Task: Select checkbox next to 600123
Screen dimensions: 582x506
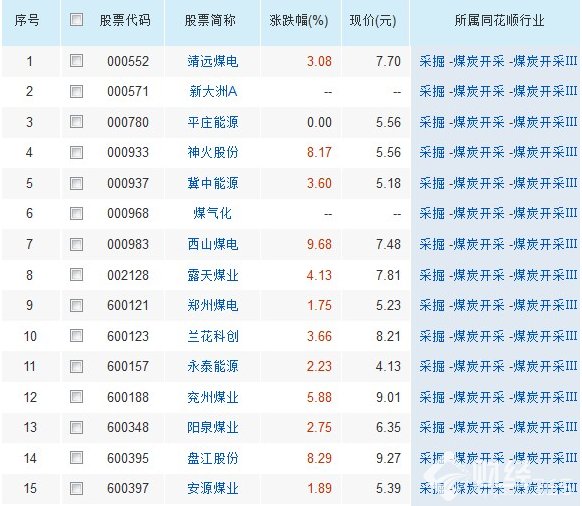Action: pos(76,336)
